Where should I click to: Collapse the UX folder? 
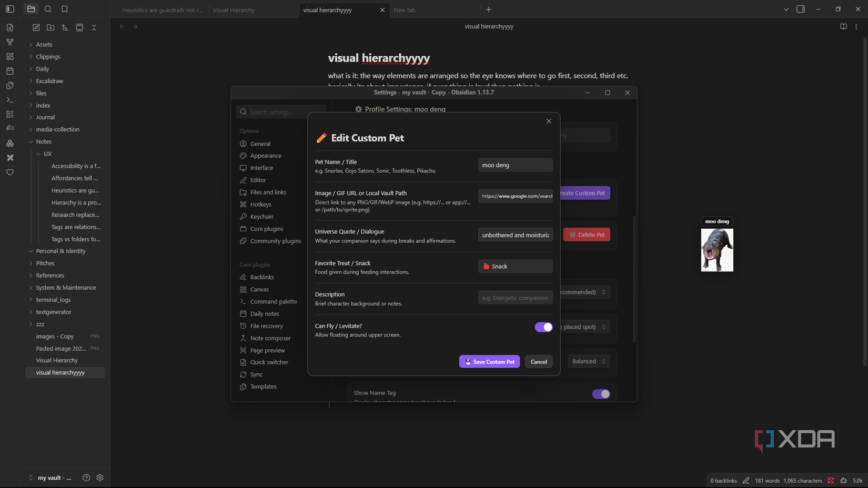pyautogui.click(x=47, y=154)
